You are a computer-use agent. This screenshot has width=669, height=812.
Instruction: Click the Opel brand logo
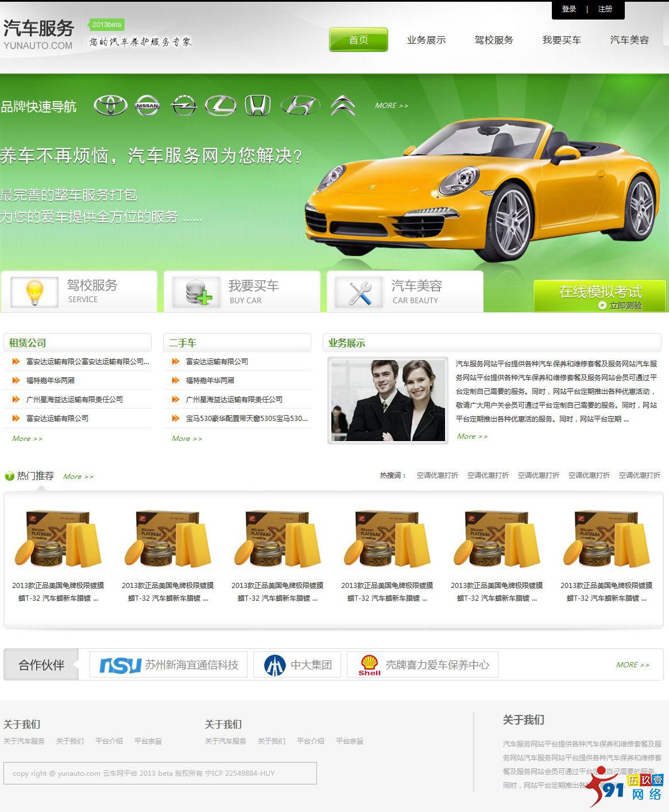[184, 106]
